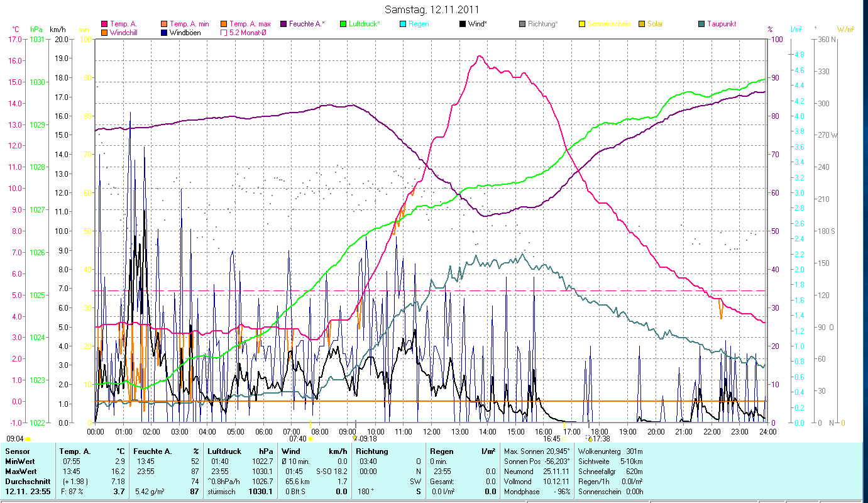Click the Taupunkt legend square

701,25
